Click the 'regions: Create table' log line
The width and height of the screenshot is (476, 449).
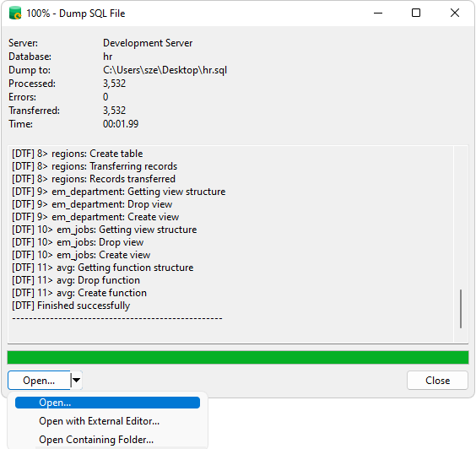77,154
